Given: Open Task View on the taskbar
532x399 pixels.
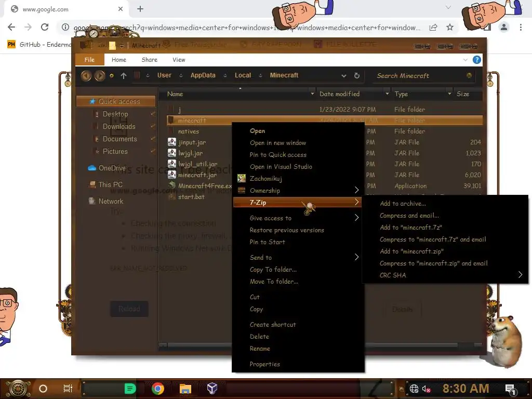Looking at the screenshot, I should point(68,389).
